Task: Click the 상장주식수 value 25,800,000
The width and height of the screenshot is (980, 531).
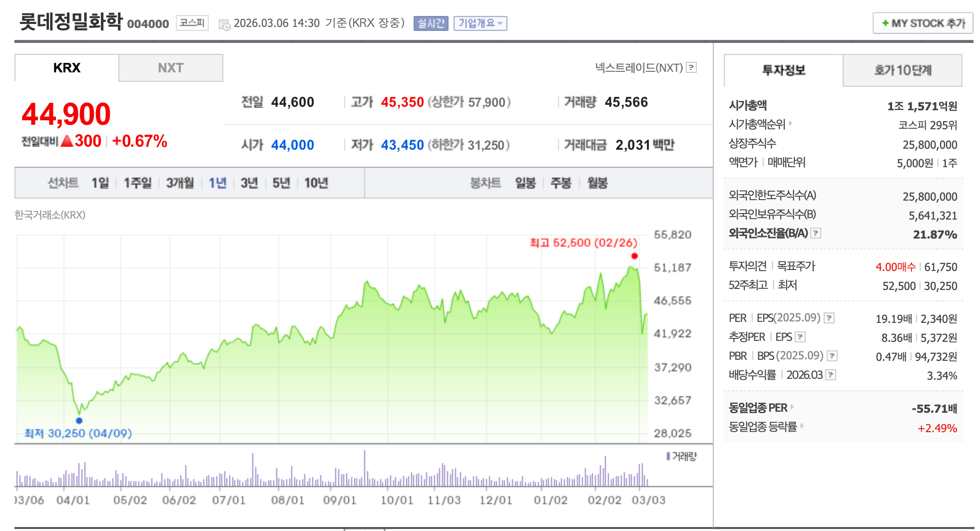Action: coord(930,145)
